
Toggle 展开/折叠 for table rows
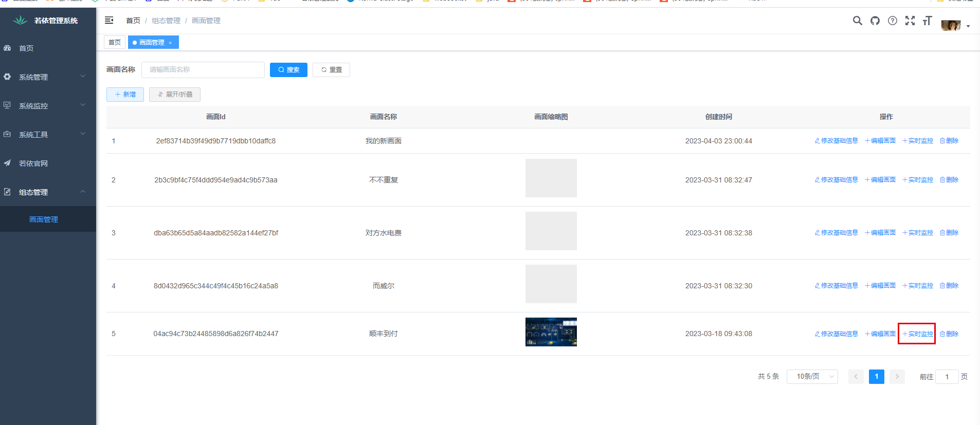(x=175, y=95)
